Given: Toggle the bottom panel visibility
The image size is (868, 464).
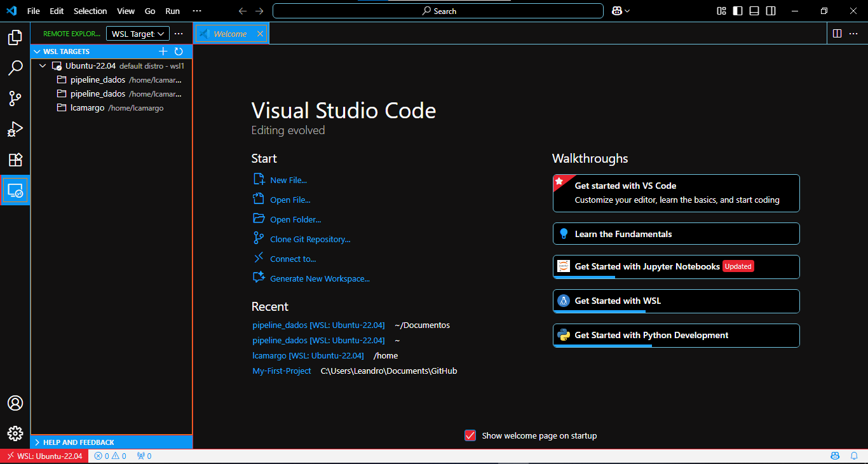Looking at the screenshot, I should click(x=754, y=11).
